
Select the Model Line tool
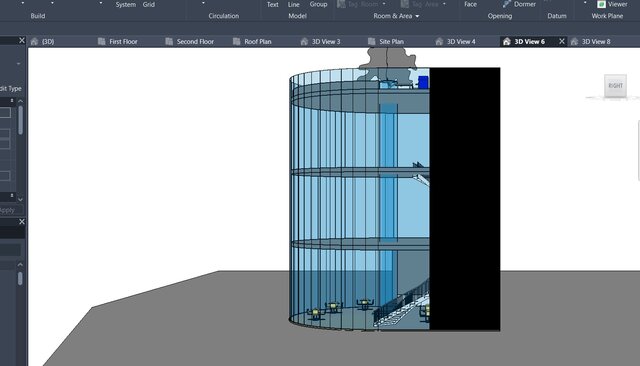(293, 4)
